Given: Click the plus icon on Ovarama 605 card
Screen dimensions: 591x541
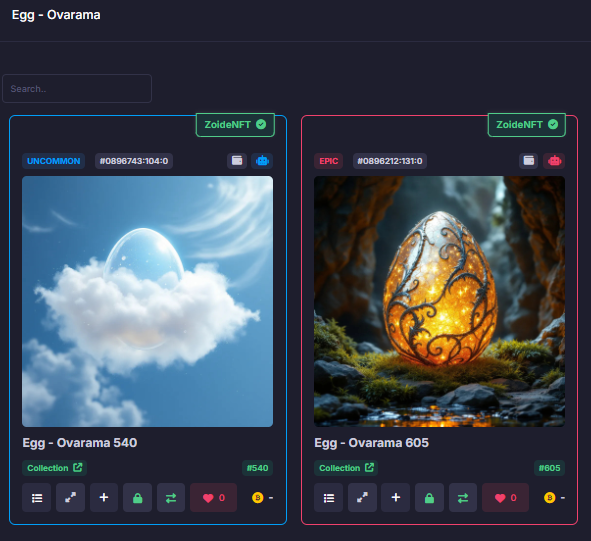Looking at the screenshot, I should point(396,498).
